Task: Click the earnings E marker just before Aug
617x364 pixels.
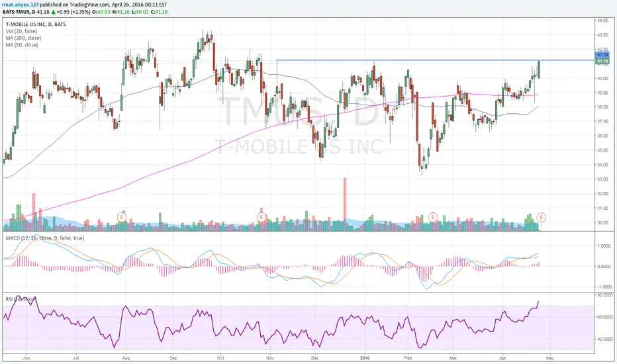Action: coord(122,217)
